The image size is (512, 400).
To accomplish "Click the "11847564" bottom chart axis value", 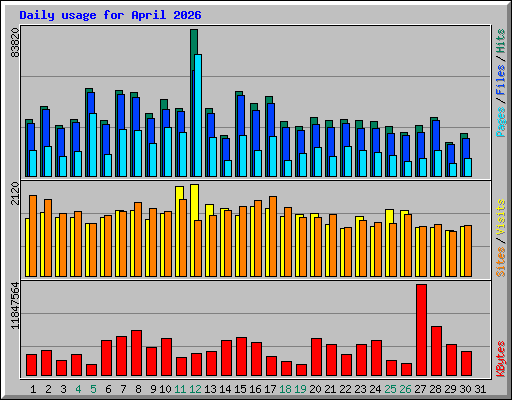I will (15, 306).
